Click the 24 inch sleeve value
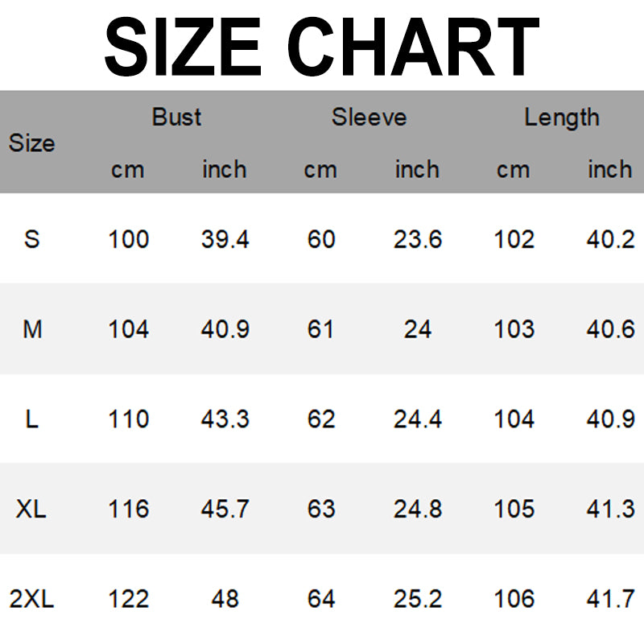 [417, 329]
